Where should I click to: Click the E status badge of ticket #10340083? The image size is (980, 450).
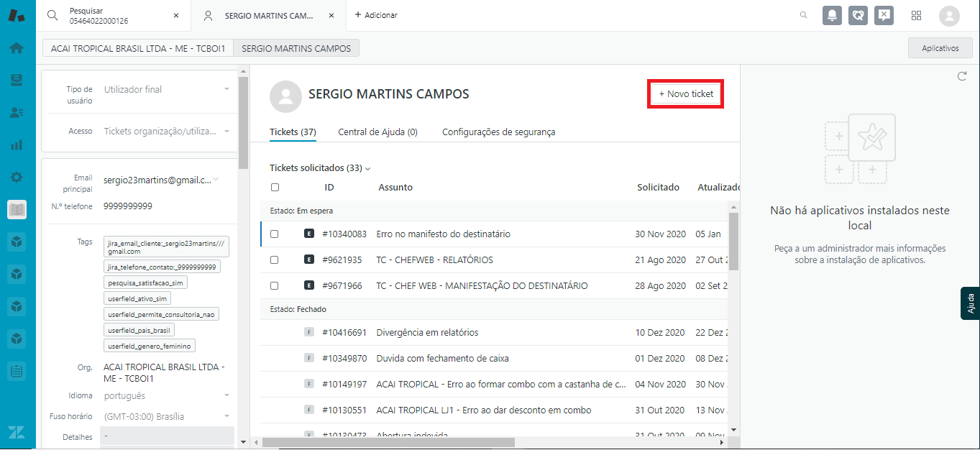[309, 234]
